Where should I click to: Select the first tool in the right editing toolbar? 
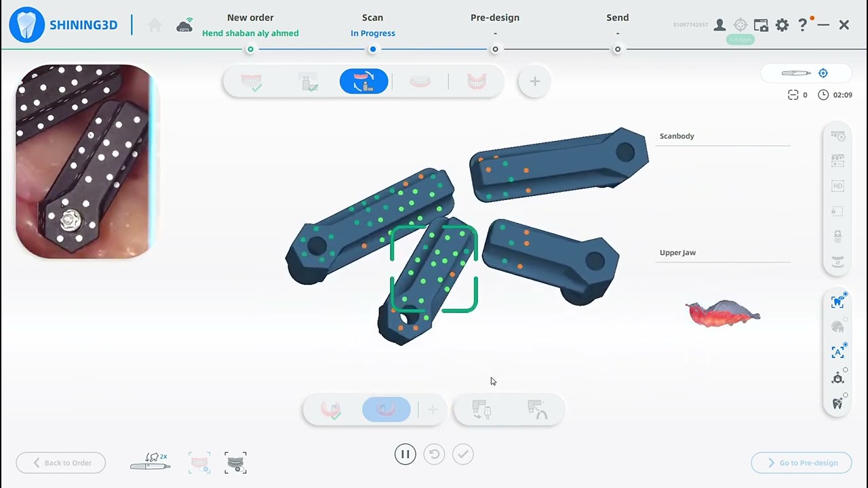(x=837, y=136)
